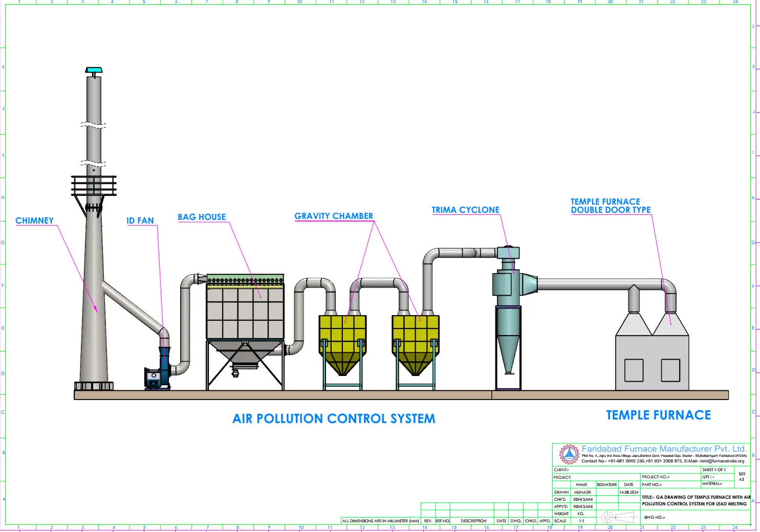Click the right door of temple furnace
Screen dimensions: 760x532
click(x=670, y=370)
